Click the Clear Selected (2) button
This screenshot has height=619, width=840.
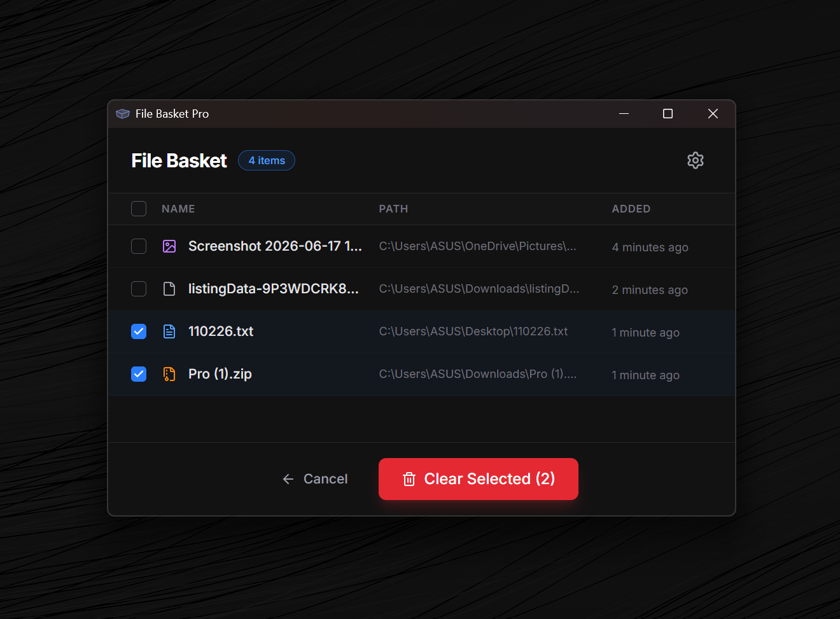[479, 479]
